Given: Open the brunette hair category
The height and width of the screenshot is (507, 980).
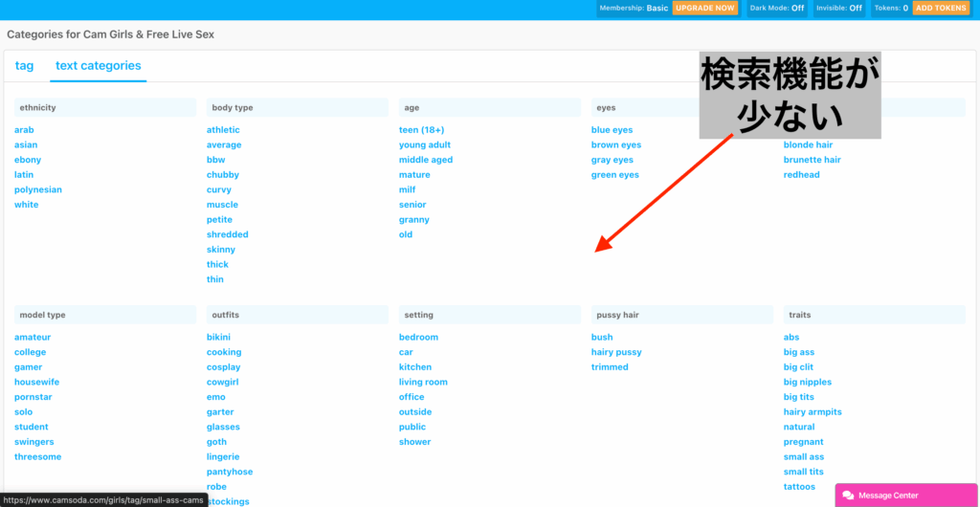Looking at the screenshot, I should pyautogui.click(x=812, y=160).
